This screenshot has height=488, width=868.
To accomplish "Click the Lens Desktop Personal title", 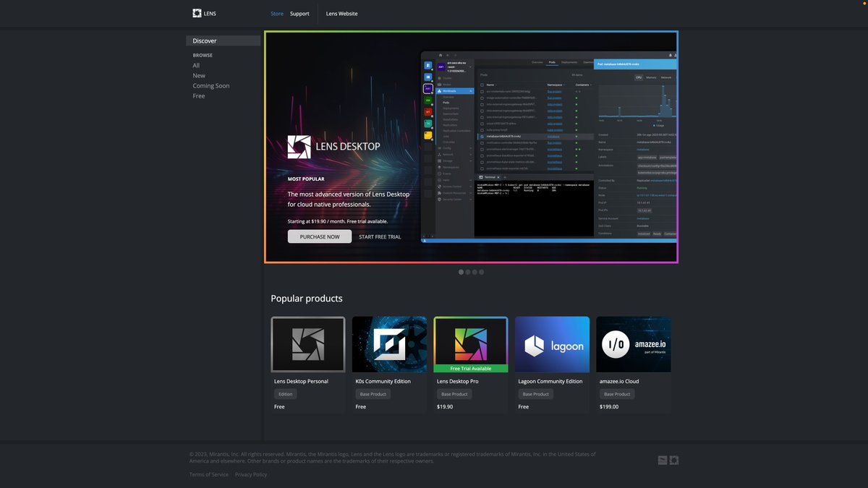I will tap(301, 381).
